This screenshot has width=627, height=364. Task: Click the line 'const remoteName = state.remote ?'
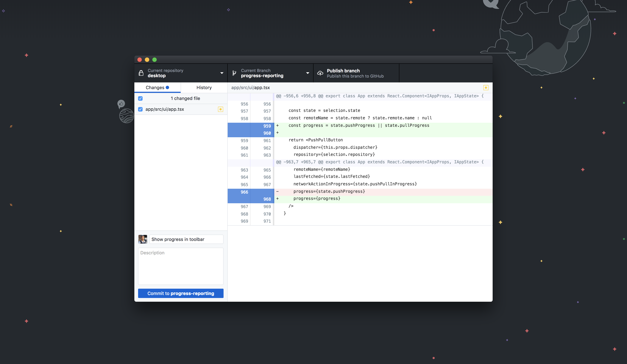click(x=360, y=118)
